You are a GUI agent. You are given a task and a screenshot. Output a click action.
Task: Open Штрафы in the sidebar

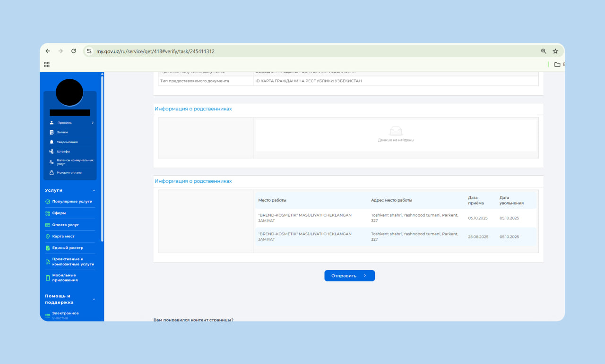(63, 152)
